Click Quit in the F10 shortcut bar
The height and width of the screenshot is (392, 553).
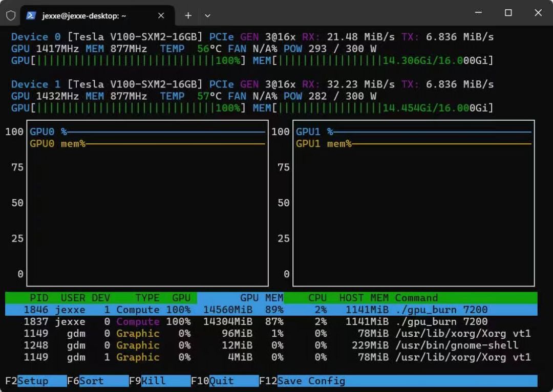click(x=234, y=381)
